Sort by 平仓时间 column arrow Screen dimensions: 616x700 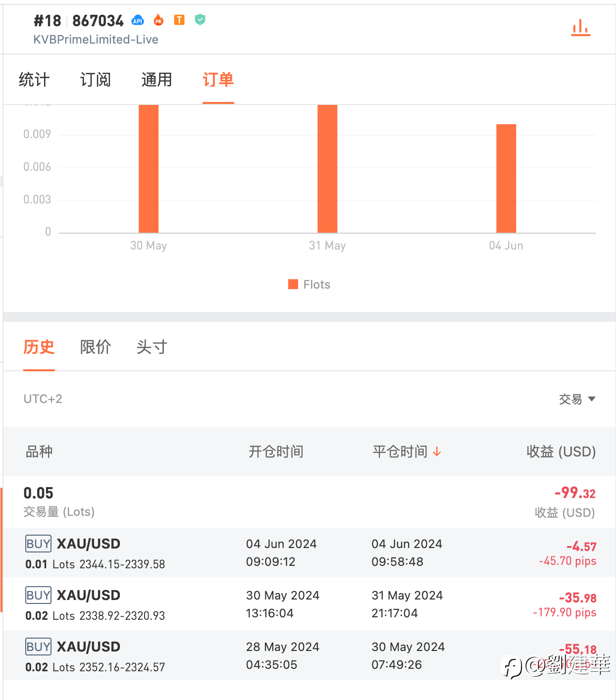[x=437, y=451]
